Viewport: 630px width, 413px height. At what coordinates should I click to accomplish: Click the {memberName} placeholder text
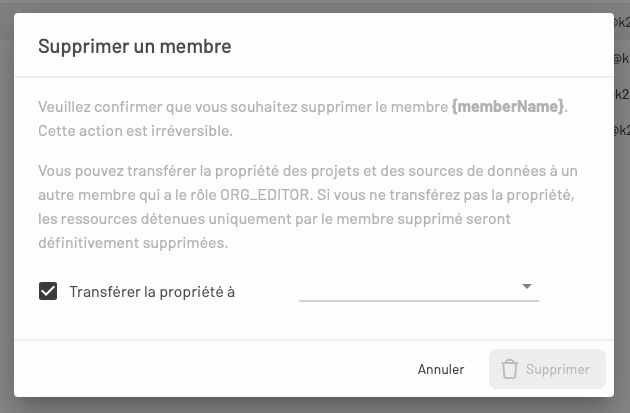pos(508,106)
